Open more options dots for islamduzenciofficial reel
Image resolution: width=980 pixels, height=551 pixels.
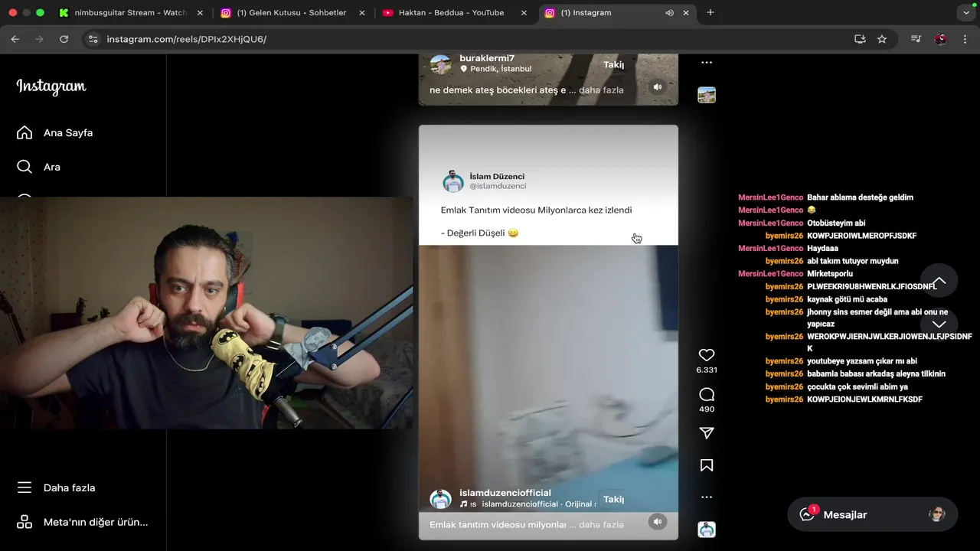coord(707,497)
